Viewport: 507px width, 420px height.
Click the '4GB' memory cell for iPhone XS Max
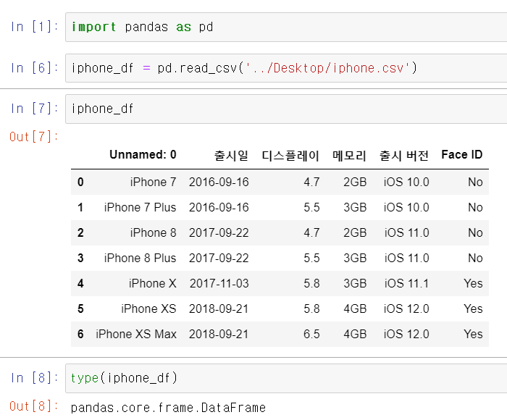point(355,334)
